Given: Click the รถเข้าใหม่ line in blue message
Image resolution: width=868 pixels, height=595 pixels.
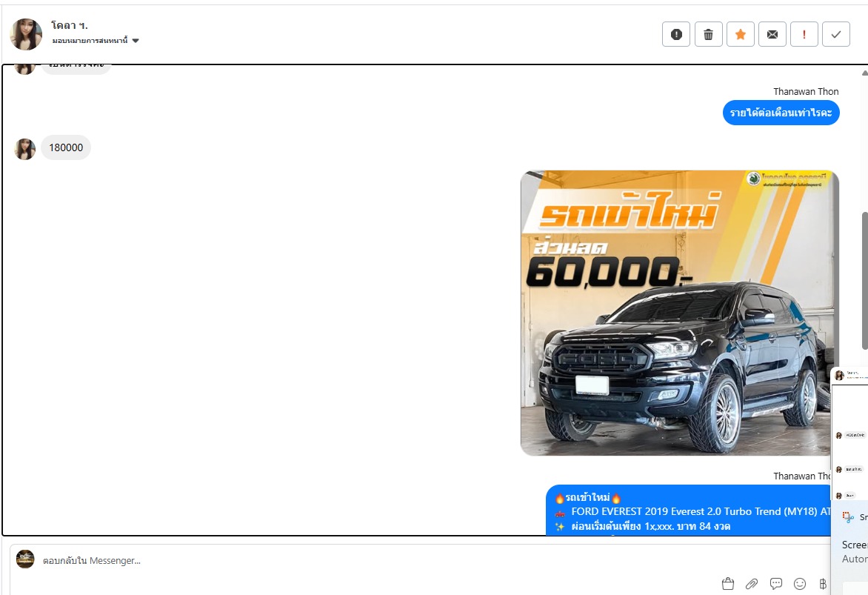Looking at the screenshot, I should [x=588, y=497].
